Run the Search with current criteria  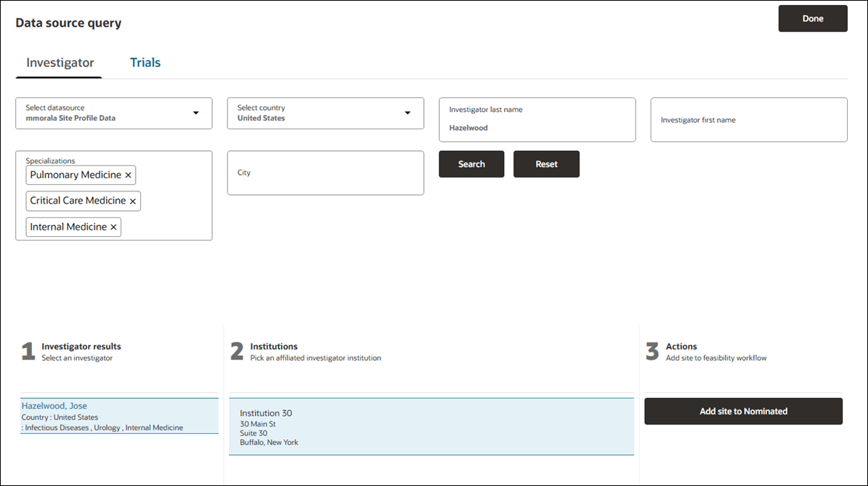[x=471, y=164]
